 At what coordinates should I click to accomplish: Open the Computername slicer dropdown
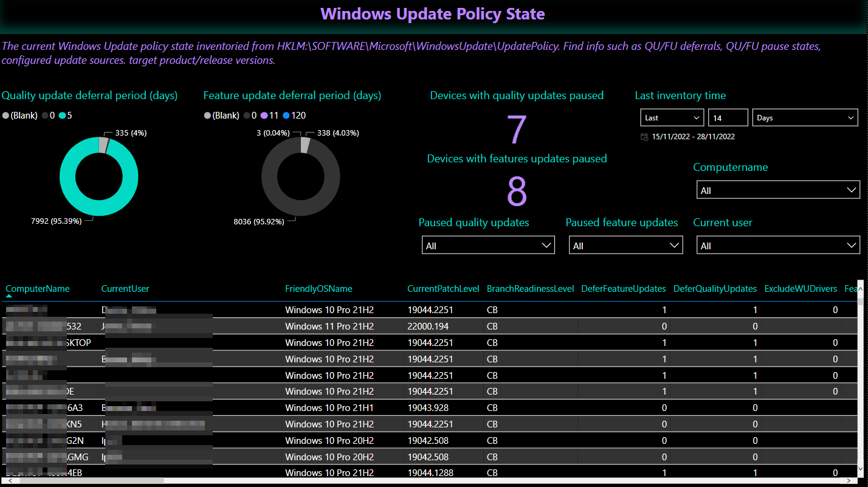click(777, 190)
